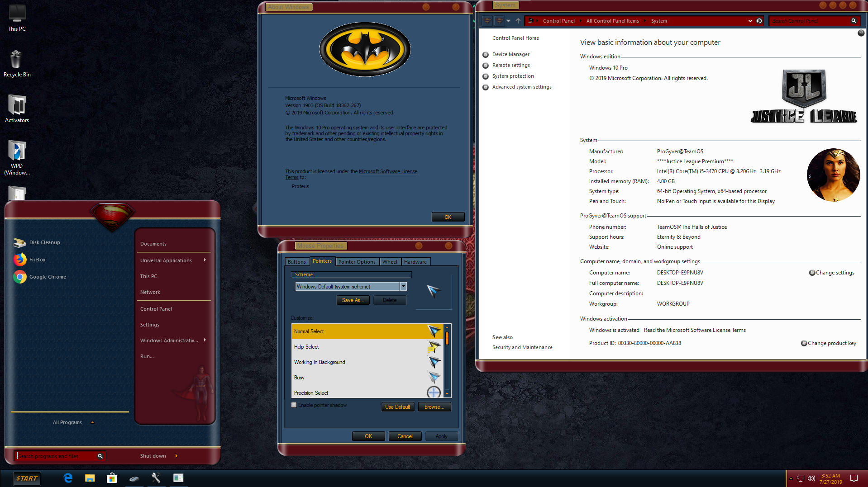This screenshot has width=868, height=487.
Task: Expand Universal Applications submenu
Action: point(205,260)
